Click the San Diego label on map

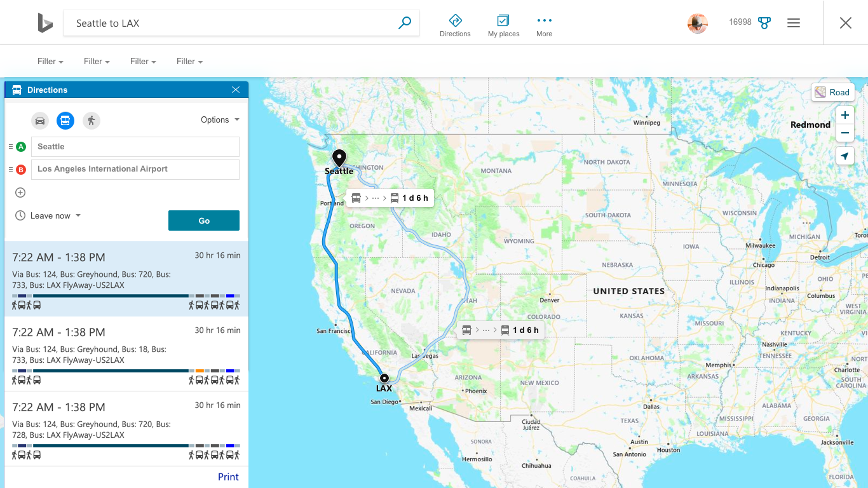tap(384, 402)
